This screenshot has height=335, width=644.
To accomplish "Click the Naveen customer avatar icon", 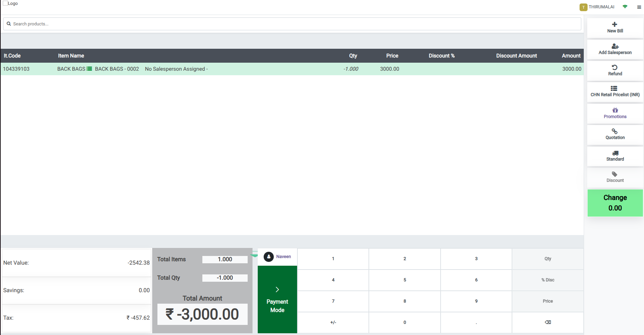I will pos(269,257).
